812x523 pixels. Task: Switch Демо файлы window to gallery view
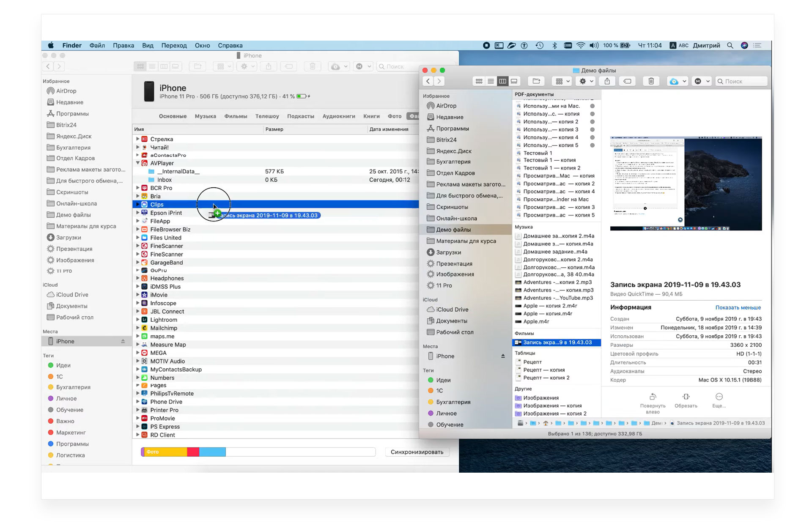point(514,81)
